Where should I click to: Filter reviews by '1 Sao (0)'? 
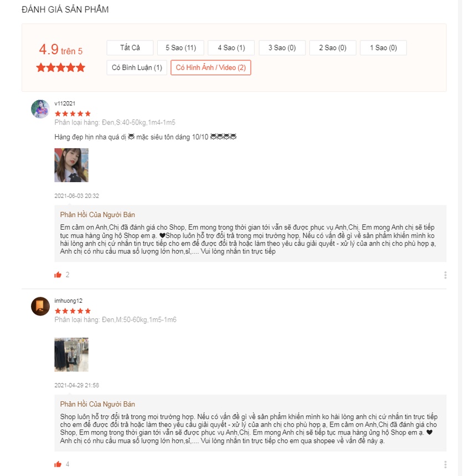383,48
